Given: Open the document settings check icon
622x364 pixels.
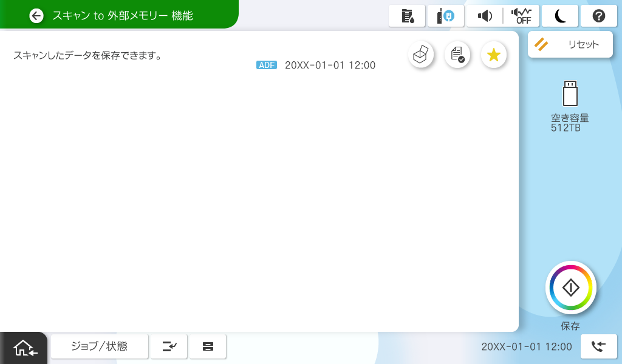Looking at the screenshot, I should 457,55.
